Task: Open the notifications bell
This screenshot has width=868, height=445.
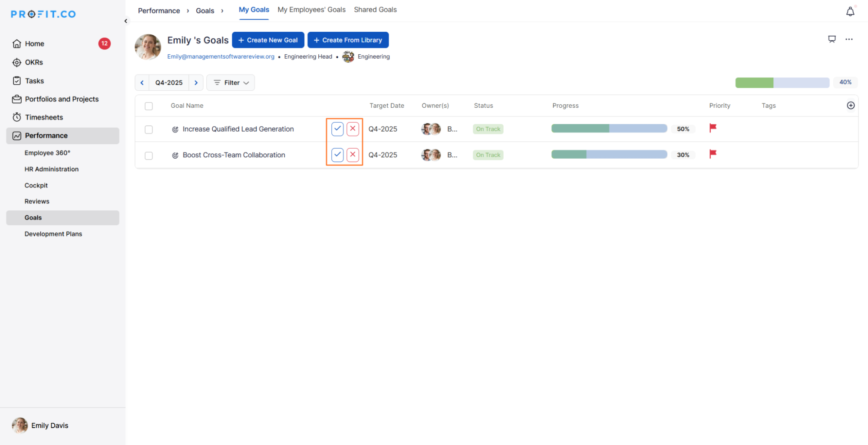Action: (850, 12)
